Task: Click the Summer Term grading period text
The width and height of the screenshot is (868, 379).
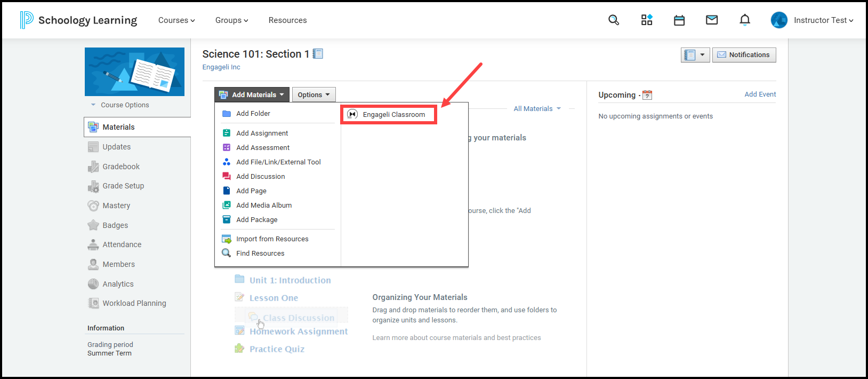Action: pos(109,353)
